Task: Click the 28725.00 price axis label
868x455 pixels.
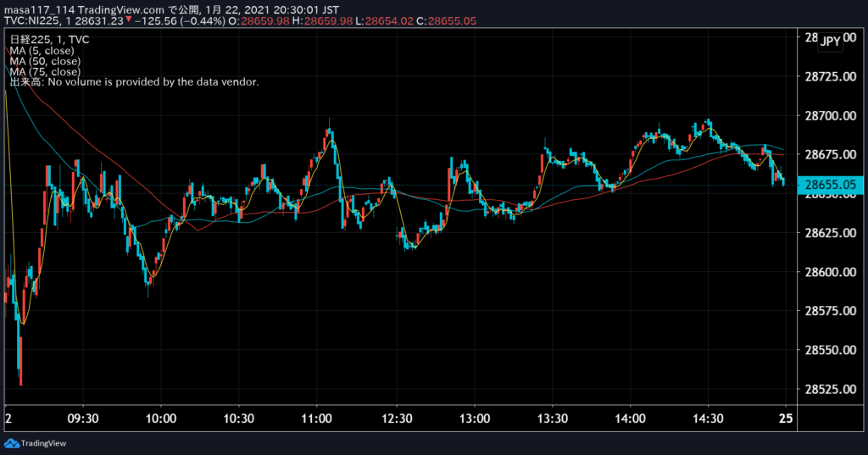Action: (831, 76)
